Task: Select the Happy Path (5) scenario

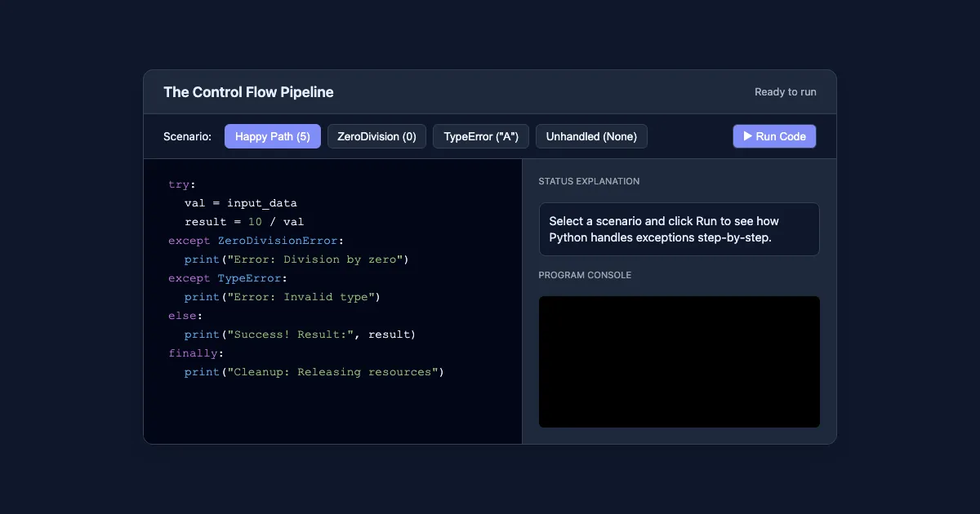Action: 273,136
